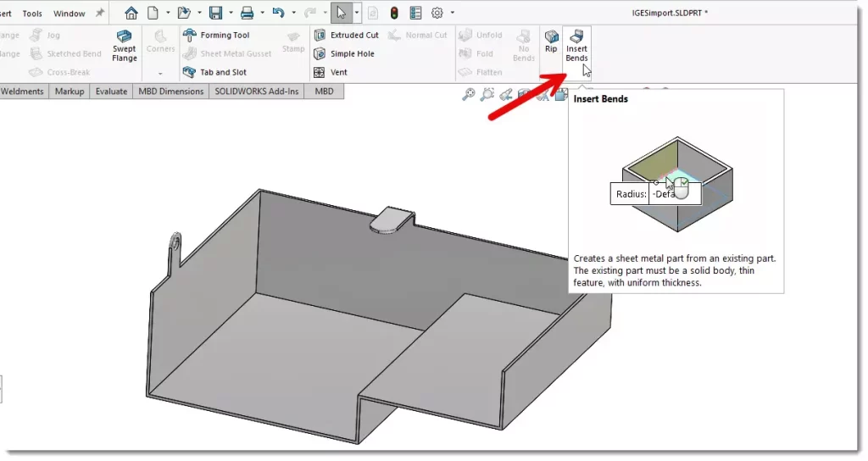The width and height of the screenshot is (868, 461).
Task: Click the No Bends tool
Action: point(524,46)
